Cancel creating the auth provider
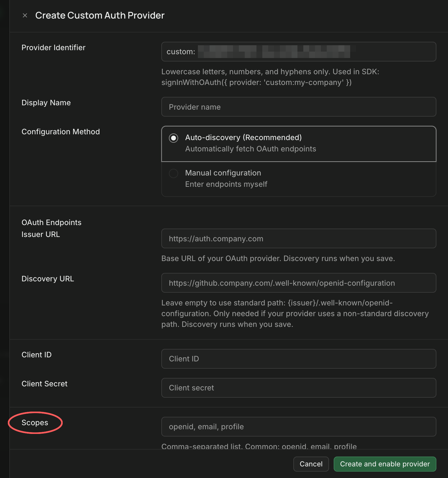Image resolution: width=448 pixels, height=478 pixels. (311, 464)
